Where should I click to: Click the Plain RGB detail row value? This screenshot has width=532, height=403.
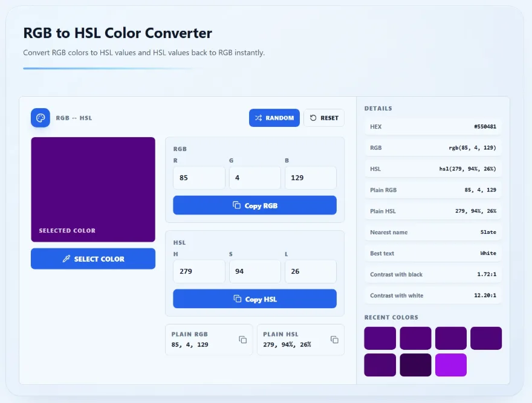(481, 190)
